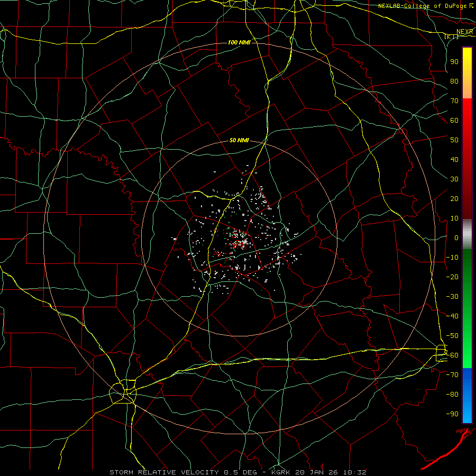The width and height of the screenshot is (476, 476).
Task: Click the -30 value on the velocity scale
Action: point(452,297)
